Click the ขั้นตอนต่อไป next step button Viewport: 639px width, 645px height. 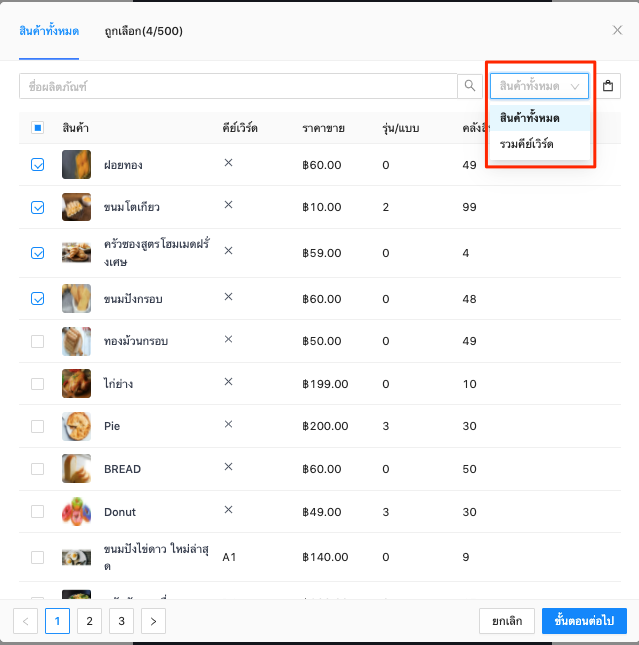[584, 621]
